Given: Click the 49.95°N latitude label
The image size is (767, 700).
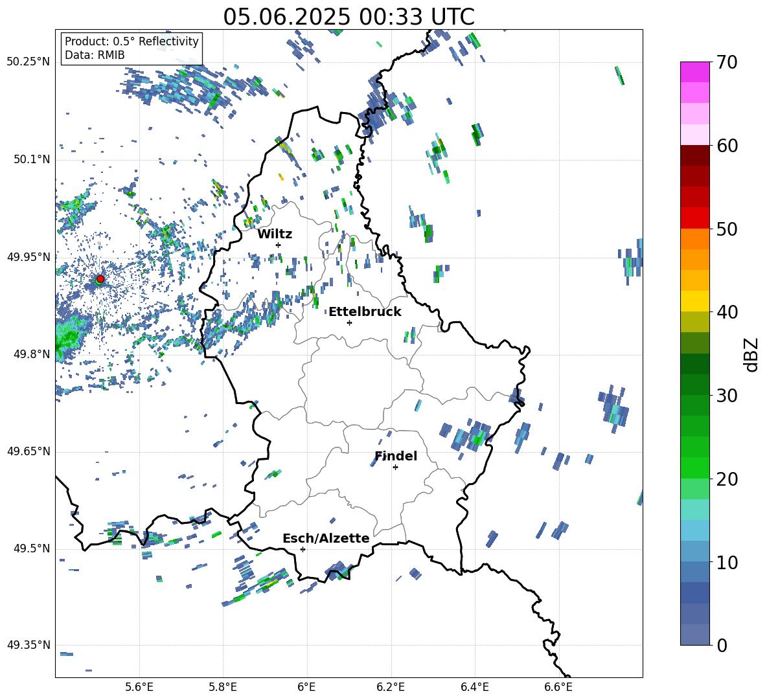Looking at the screenshot, I should coord(29,257).
